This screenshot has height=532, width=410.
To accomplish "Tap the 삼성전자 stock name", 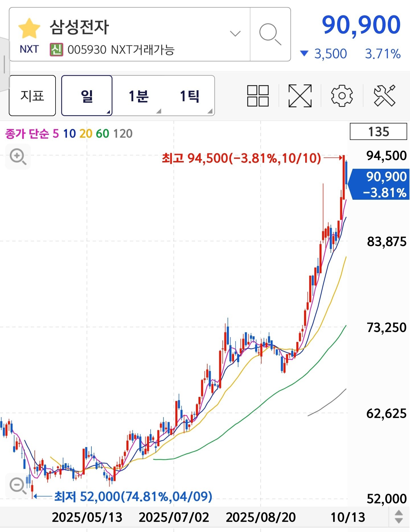I will [x=79, y=27].
